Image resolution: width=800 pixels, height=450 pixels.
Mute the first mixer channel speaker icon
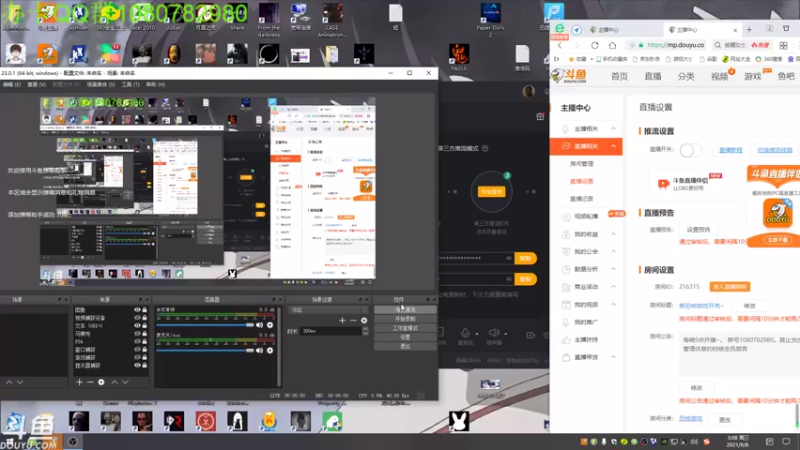coord(260,325)
